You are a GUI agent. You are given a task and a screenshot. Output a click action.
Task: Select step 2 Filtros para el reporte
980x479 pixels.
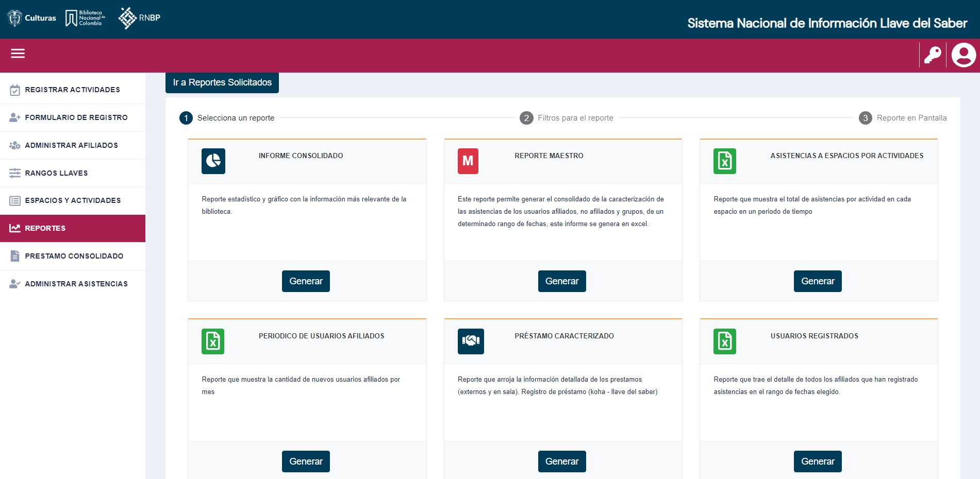click(567, 118)
